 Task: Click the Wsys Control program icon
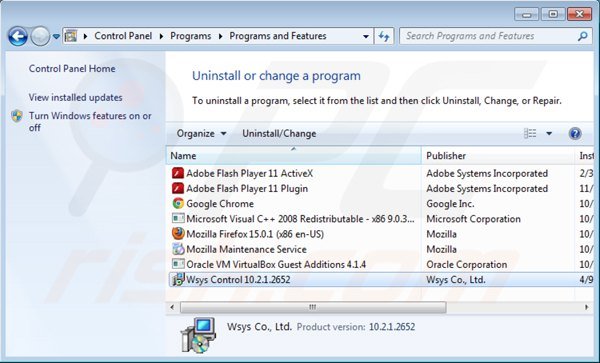pyautogui.click(x=178, y=280)
